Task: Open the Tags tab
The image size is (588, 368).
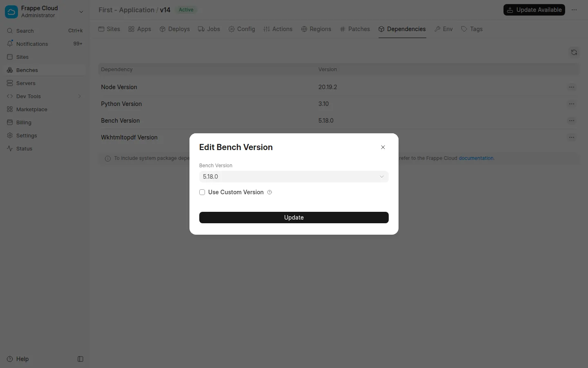Action: click(x=472, y=29)
